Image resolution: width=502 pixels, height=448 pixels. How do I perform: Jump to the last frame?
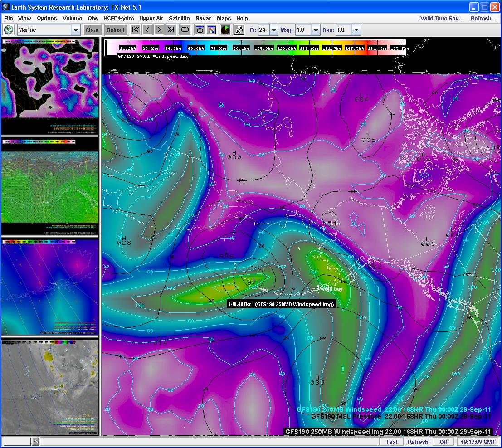[171, 30]
